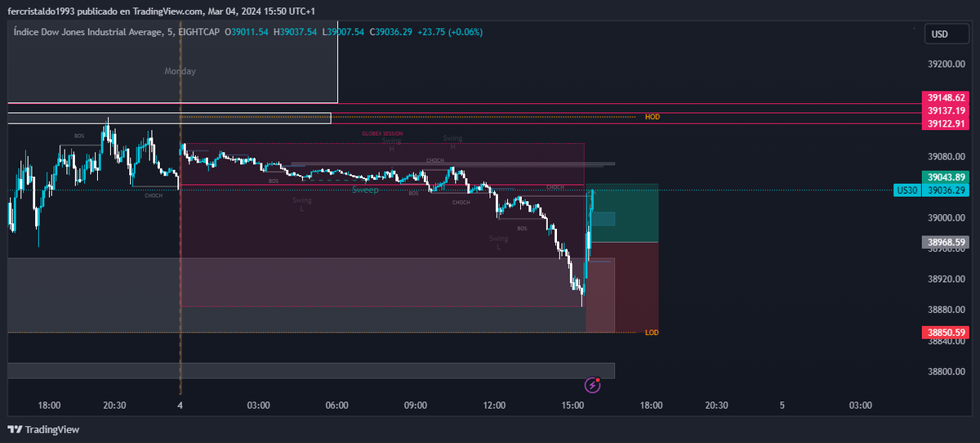The image size is (980, 443).
Task: Click the HOD line label
Action: 652,117
